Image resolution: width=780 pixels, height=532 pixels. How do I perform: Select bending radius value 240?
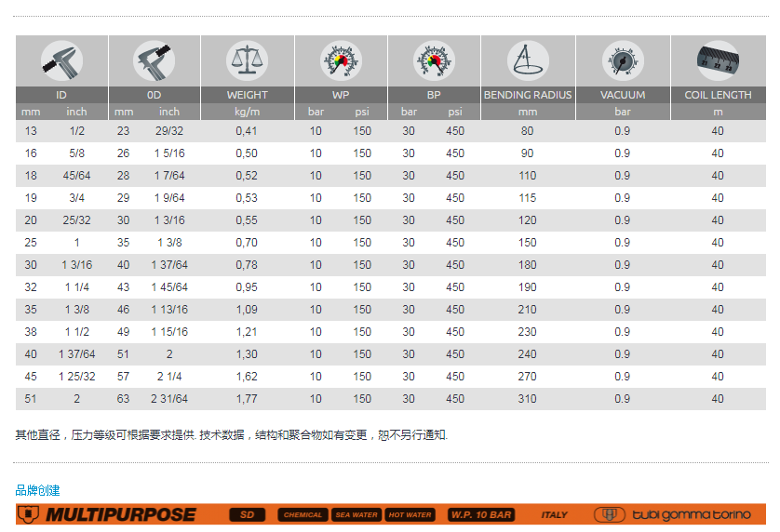528,354
